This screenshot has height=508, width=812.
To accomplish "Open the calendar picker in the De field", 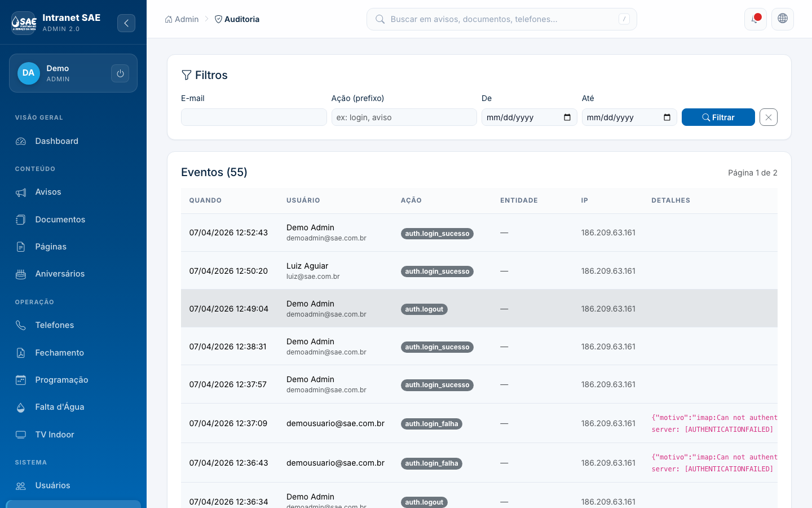I will pyautogui.click(x=567, y=117).
